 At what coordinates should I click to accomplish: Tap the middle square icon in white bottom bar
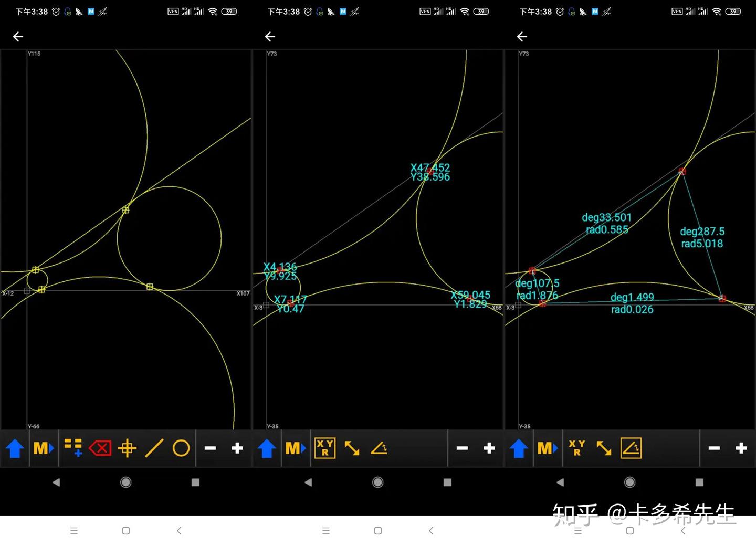[x=378, y=531]
